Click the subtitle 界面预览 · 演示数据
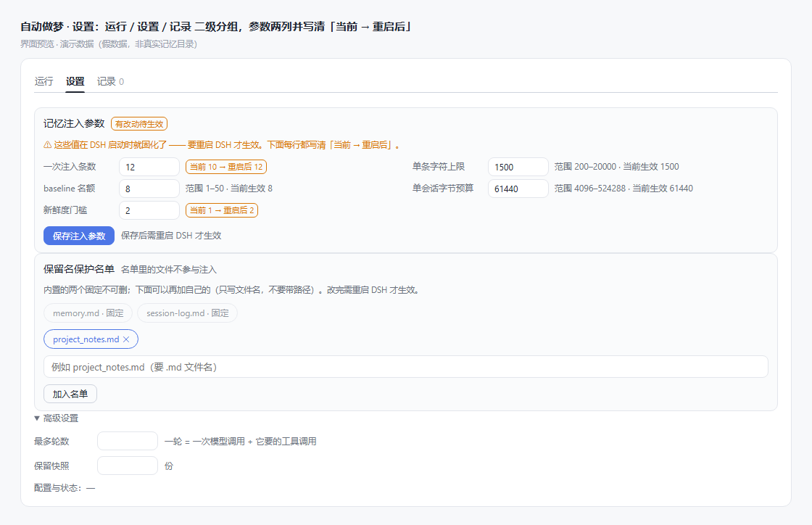 (109, 44)
